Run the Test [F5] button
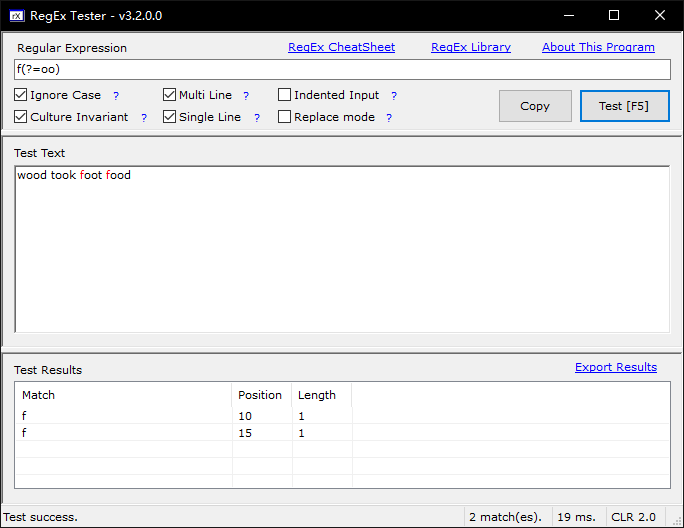This screenshot has height=528, width=684. 624,106
